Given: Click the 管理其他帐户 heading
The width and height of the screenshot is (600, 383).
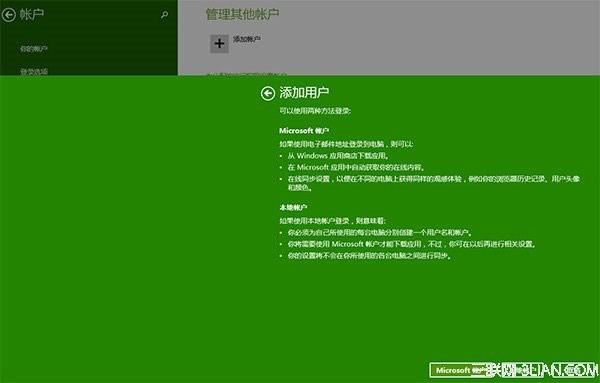Looking at the screenshot, I should coord(242,14).
